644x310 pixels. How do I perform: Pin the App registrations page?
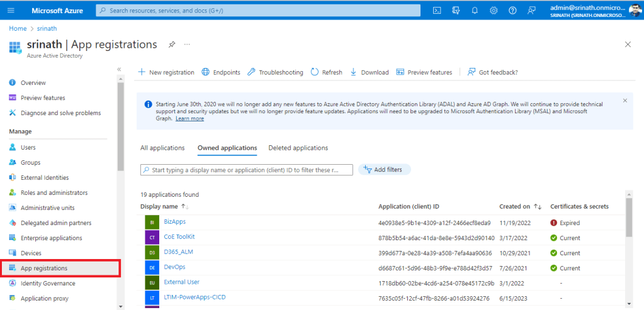click(172, 45)
